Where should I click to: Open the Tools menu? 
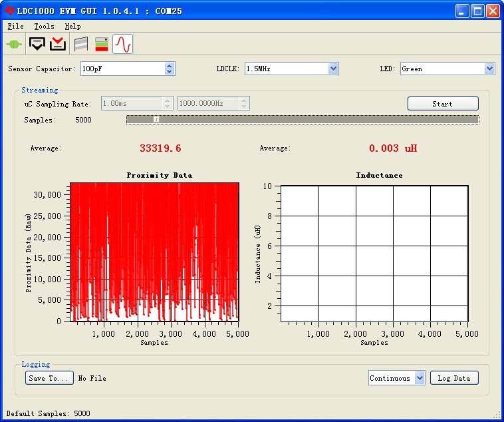44,27
